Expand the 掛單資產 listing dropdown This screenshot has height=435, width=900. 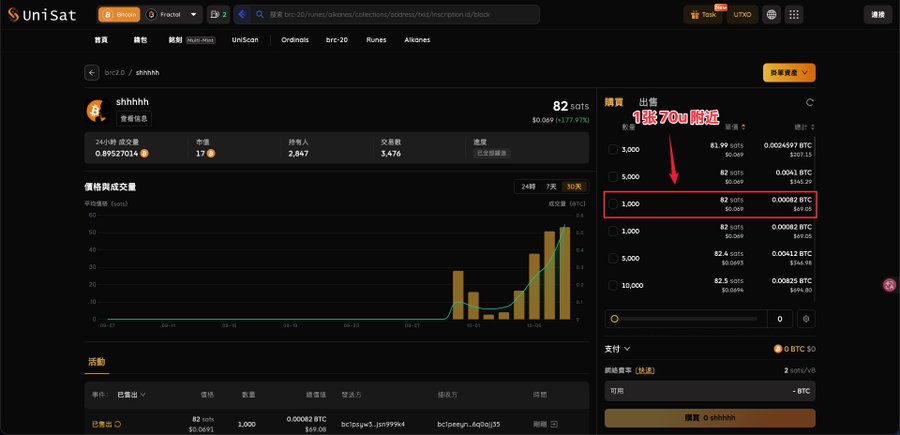pyautogui.click(x=789, y=73)
